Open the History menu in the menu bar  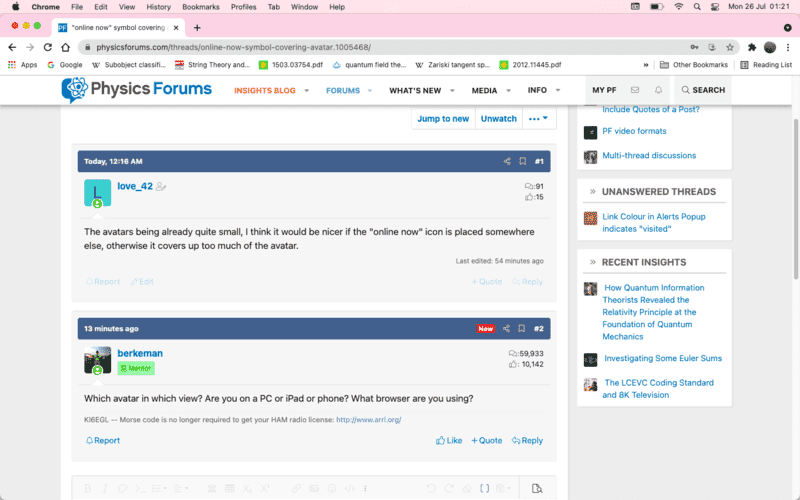click(159, 7)
